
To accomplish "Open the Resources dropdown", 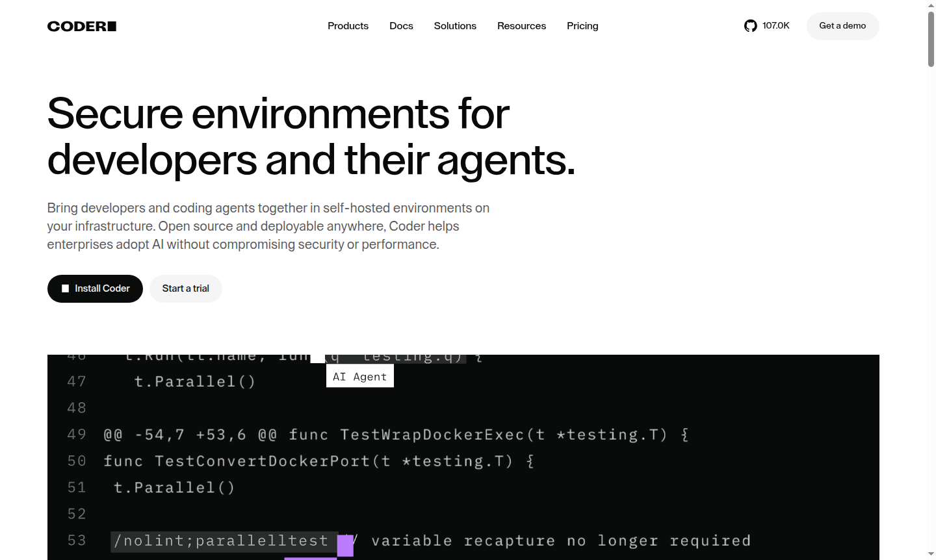I will pos(521,26).
